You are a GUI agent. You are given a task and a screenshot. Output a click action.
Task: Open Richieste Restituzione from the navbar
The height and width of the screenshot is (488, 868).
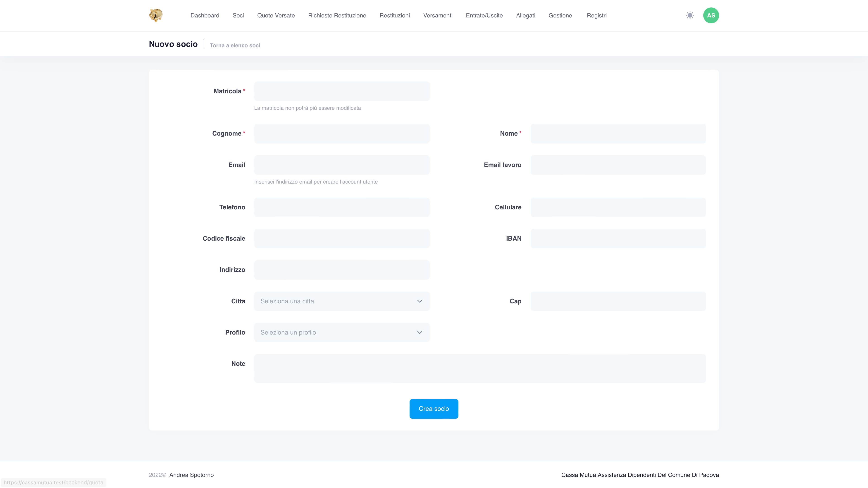tap(337, 15)
